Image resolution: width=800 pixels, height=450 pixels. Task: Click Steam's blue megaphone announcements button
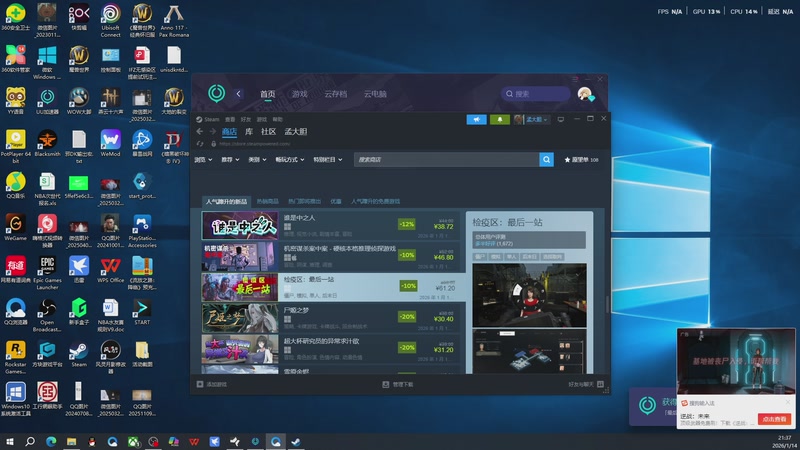[x=476, y=119]
